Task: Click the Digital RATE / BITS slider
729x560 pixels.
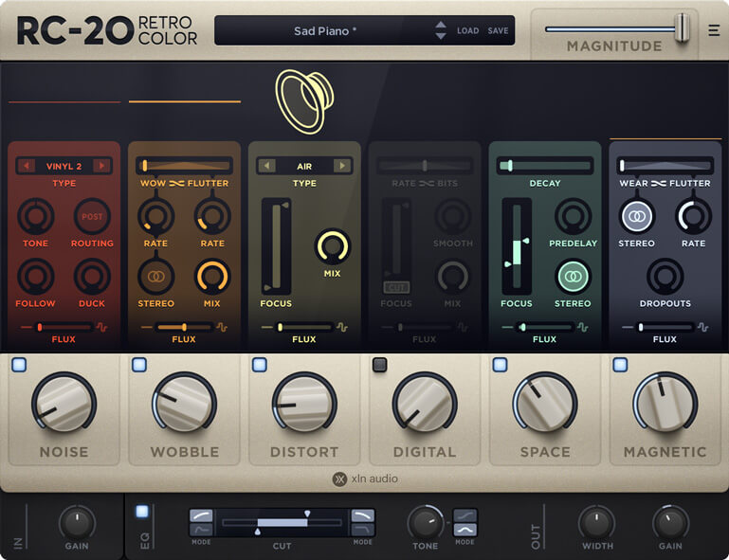Action: (x=425, y=166)
